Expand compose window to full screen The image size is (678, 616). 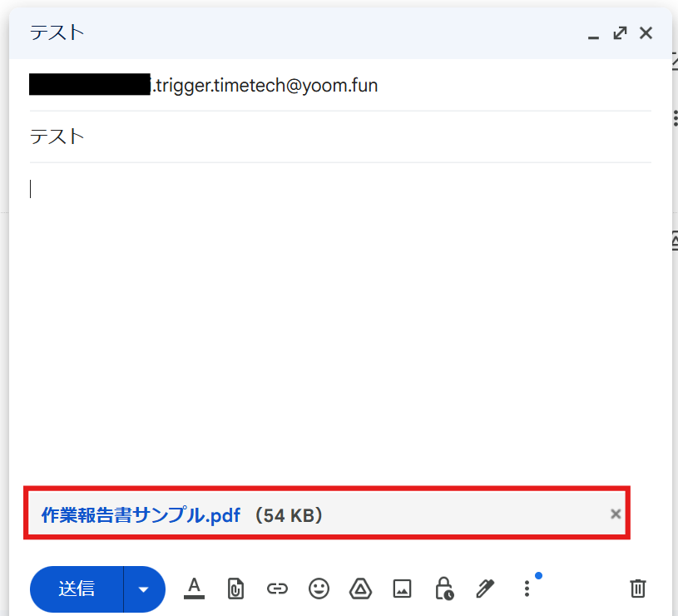coord(620,33)
